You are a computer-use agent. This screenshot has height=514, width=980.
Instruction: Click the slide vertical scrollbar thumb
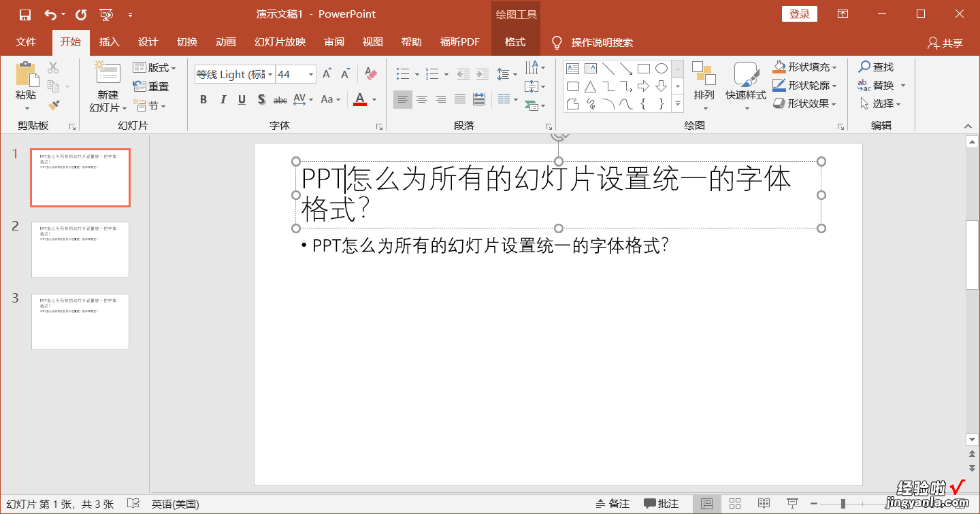click(972, 255)
